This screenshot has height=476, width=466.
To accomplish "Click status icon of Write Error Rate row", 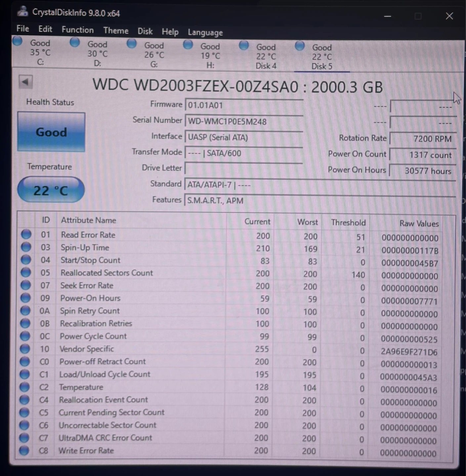I will (x=24, y=450).
